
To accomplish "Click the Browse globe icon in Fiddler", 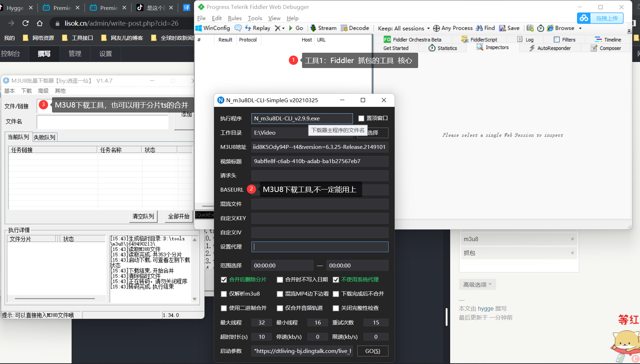I will pos(550,28).
